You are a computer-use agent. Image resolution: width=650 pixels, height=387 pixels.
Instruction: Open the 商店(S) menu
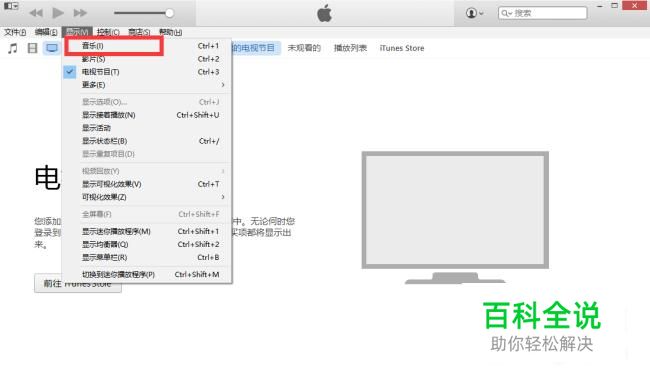(x=139, y=32)
